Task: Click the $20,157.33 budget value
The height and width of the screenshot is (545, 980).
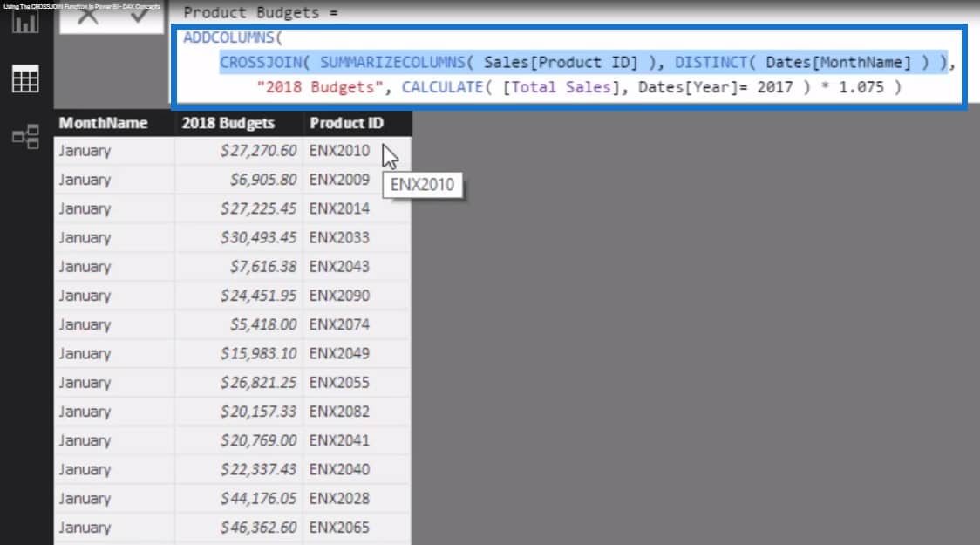Action: point(258,412)
